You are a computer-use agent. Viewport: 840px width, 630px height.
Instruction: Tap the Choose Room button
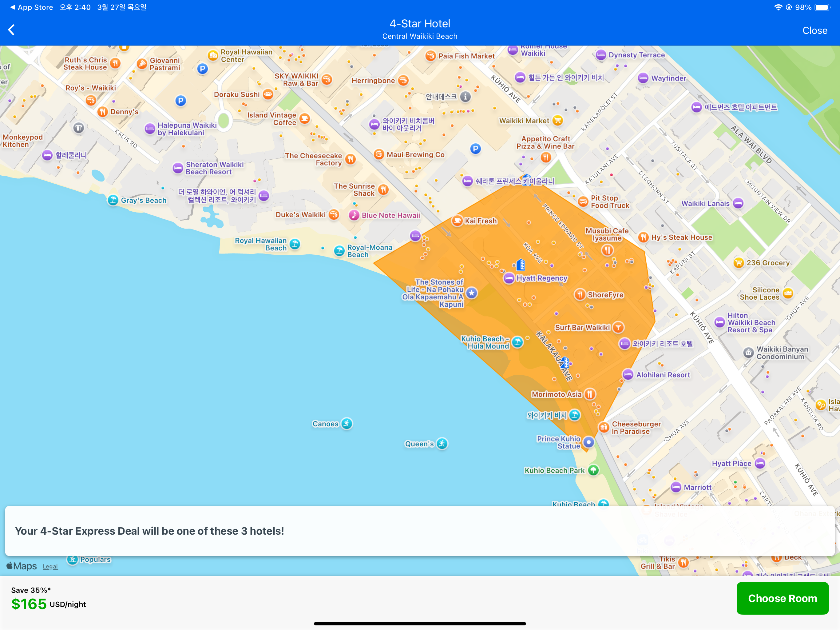click(x=782, y=598)
